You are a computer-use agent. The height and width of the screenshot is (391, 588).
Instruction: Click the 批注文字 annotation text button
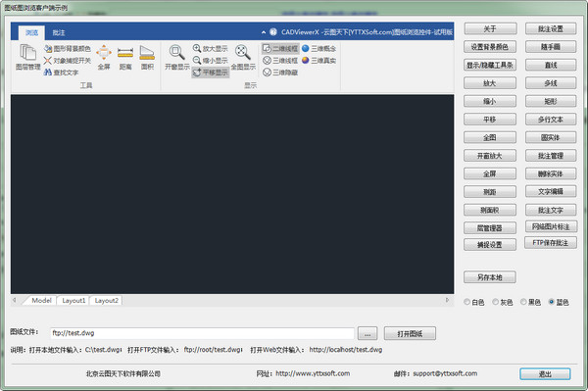tap(551, 210)
